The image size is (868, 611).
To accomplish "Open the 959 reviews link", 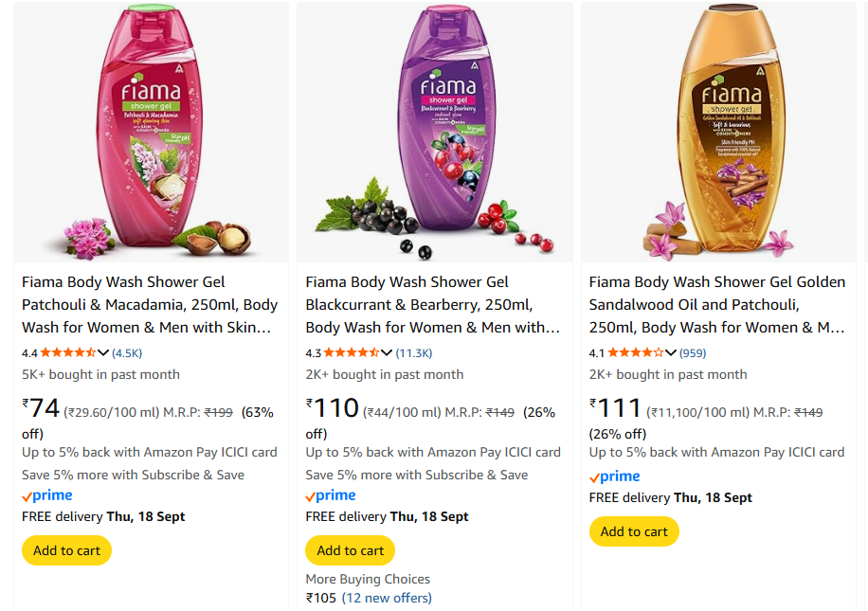I will tap(693, 353).
